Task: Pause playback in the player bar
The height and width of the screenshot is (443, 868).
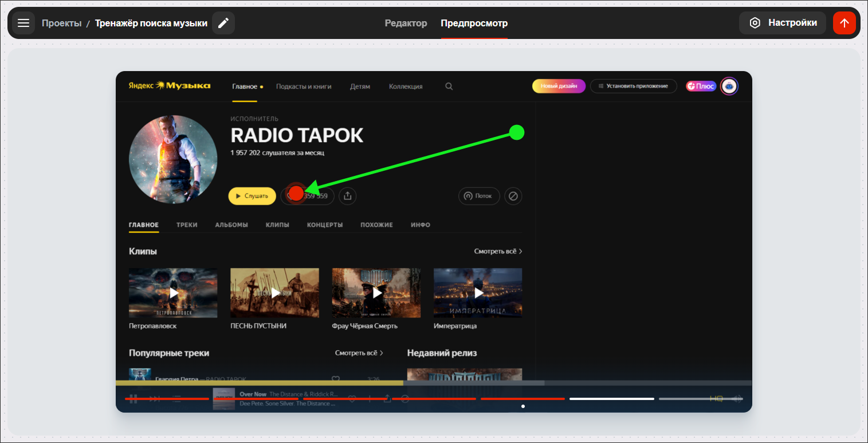Action: pos(133,398)
